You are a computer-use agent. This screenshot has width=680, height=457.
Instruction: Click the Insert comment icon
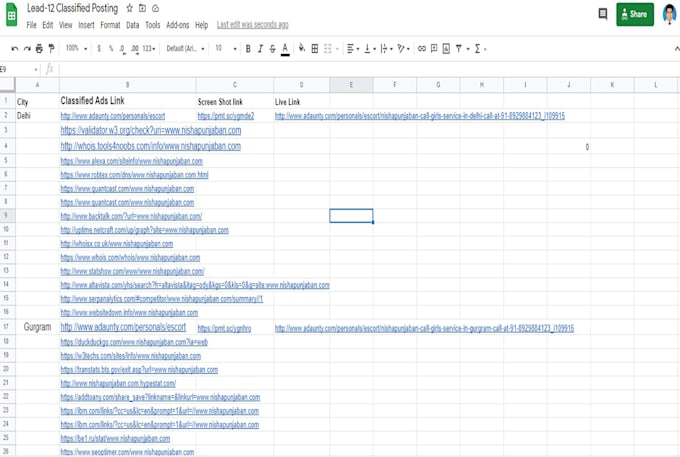(x=434, y=49)
